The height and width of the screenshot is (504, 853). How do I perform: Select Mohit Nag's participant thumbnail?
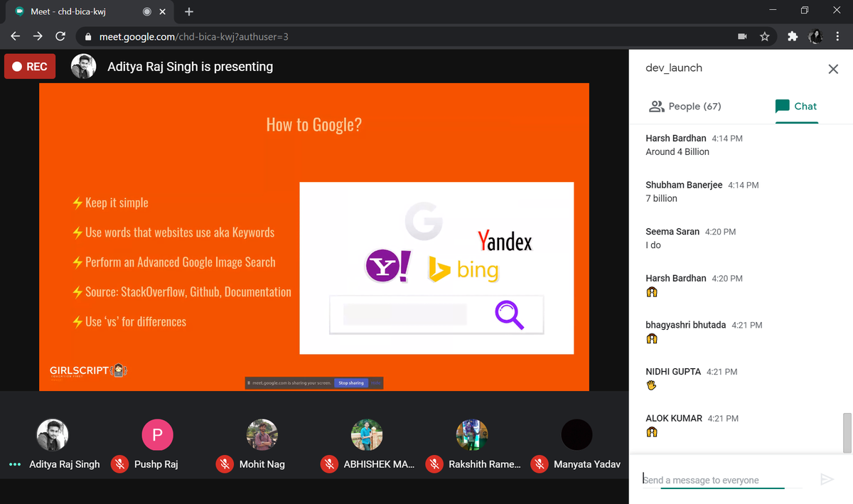click(262, 435)
